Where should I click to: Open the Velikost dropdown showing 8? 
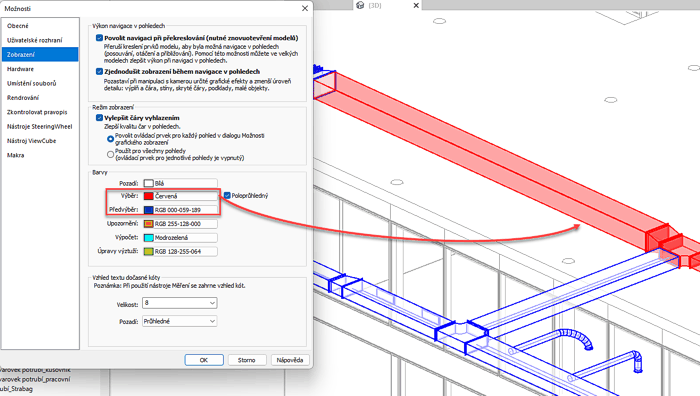pyautogui.click(x=179, y=303)
